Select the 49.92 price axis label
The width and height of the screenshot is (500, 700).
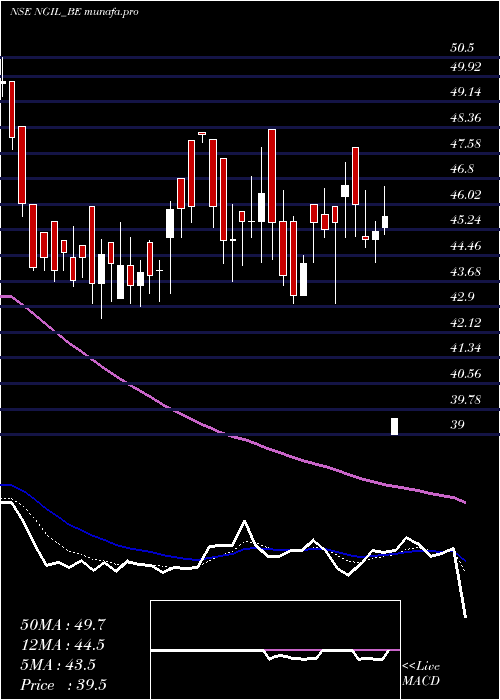466,67
